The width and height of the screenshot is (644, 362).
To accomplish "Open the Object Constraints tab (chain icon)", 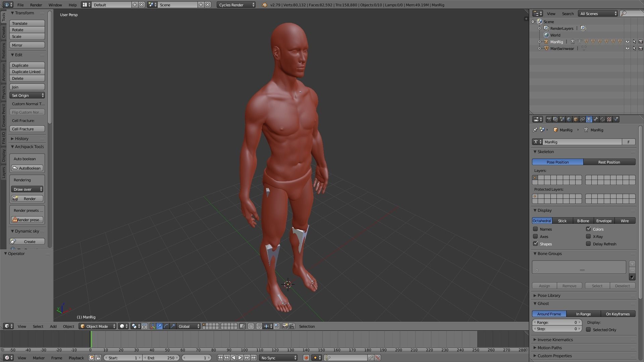I will 582,119.
